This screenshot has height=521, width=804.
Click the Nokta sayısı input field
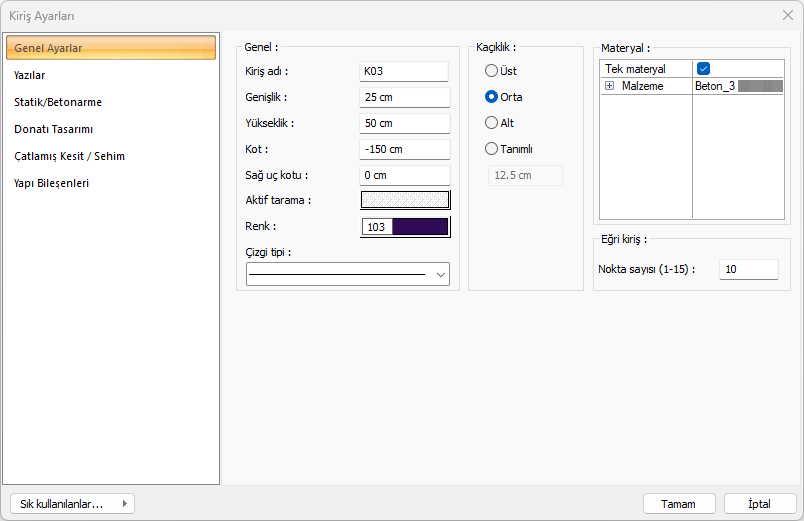click(x=748, y=269)
